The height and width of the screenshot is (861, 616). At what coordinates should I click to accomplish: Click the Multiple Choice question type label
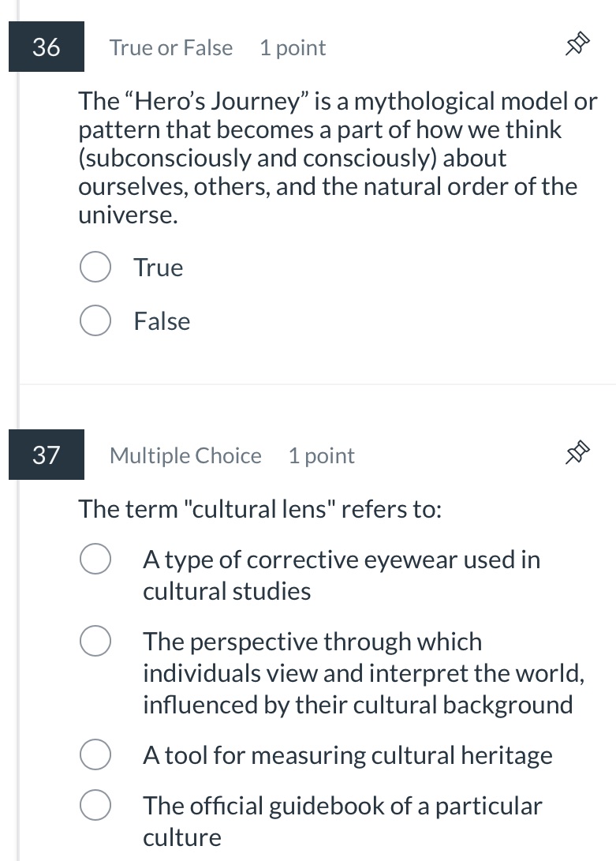[185, 455]
